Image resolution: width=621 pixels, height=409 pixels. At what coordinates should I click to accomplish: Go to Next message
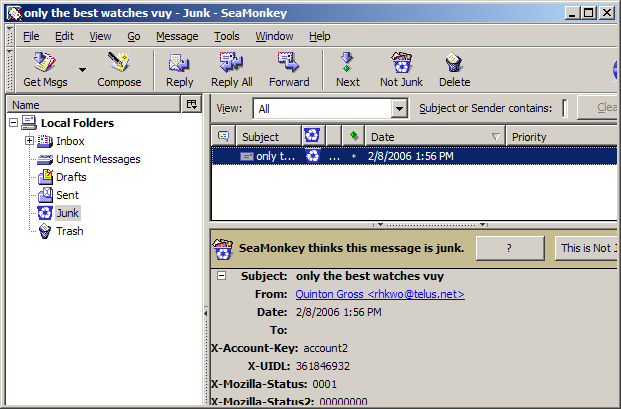click(x=348, y=69)
